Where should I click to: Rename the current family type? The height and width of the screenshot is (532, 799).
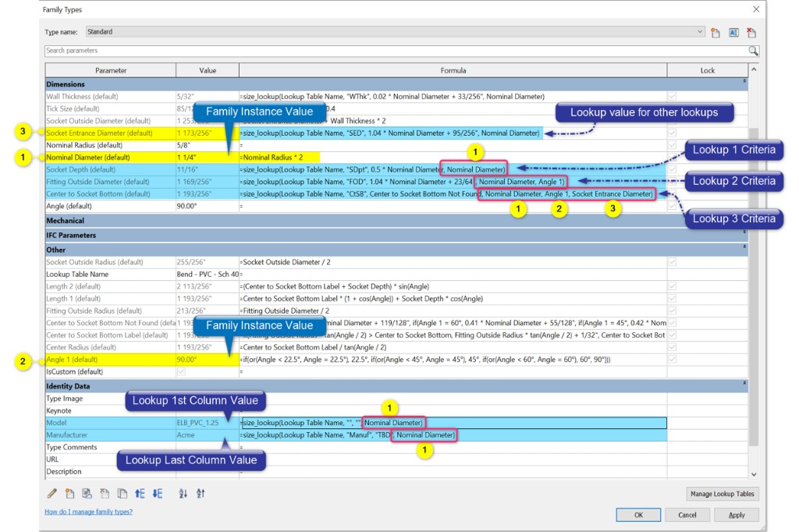pyautogui.click(x=733, y=33)
